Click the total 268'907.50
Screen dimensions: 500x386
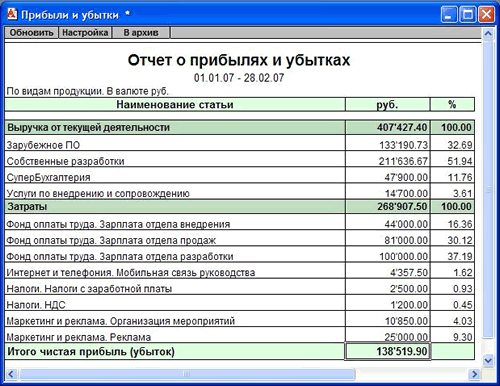tap(402, 207)
